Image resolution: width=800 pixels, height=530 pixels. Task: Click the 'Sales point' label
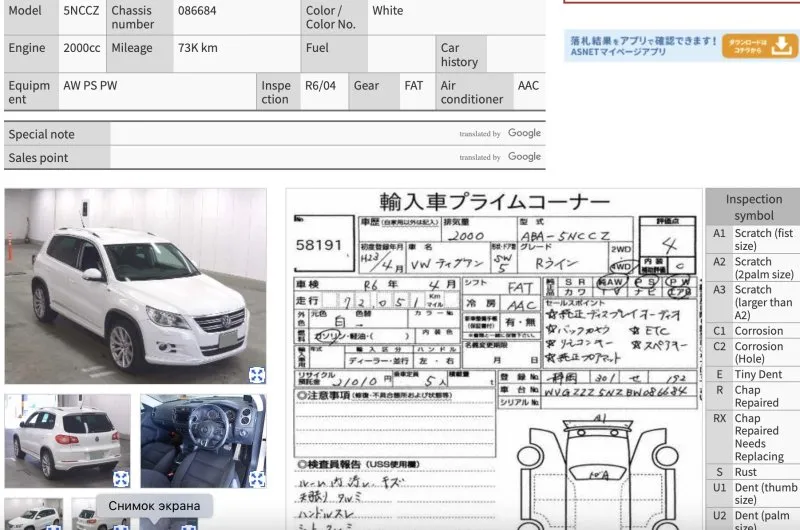[57, 158]
